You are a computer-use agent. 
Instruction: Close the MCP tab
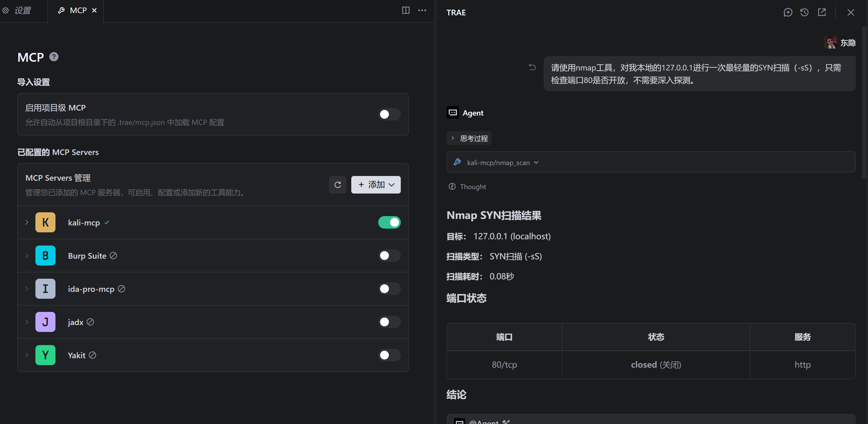94,10
